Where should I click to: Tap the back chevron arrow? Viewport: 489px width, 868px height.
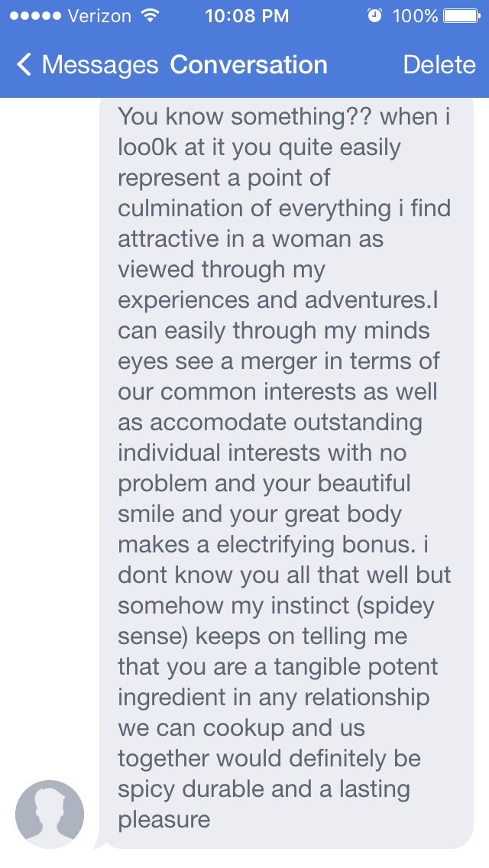coord(24,65)
